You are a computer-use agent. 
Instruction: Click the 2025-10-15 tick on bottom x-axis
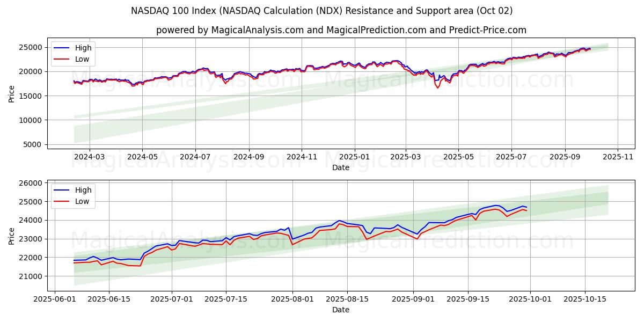(584, 299)
